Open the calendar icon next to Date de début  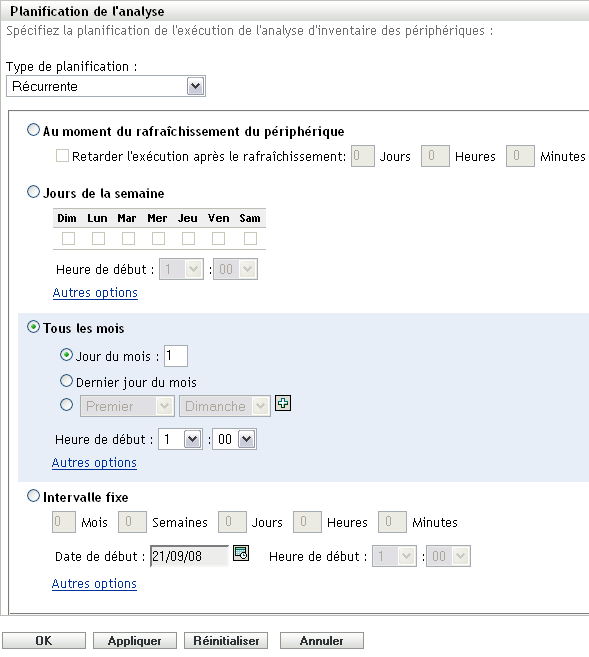(241, 554)
